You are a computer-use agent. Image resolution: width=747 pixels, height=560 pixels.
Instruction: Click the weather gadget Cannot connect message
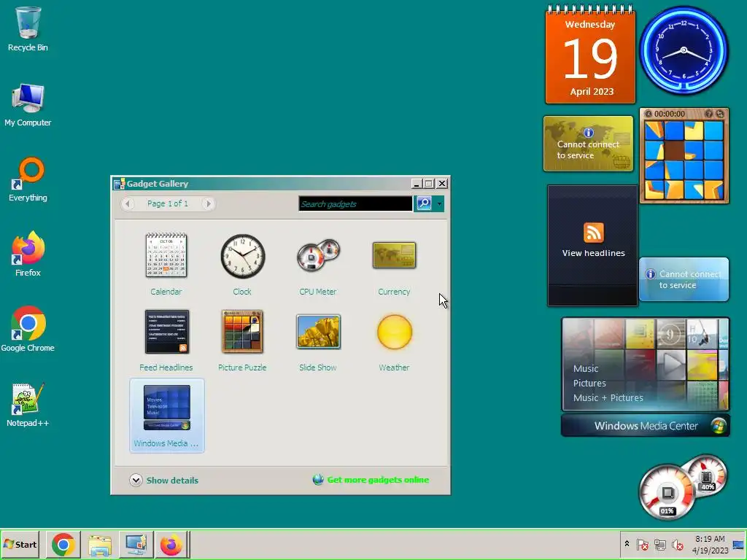click(x=684, y=279)
